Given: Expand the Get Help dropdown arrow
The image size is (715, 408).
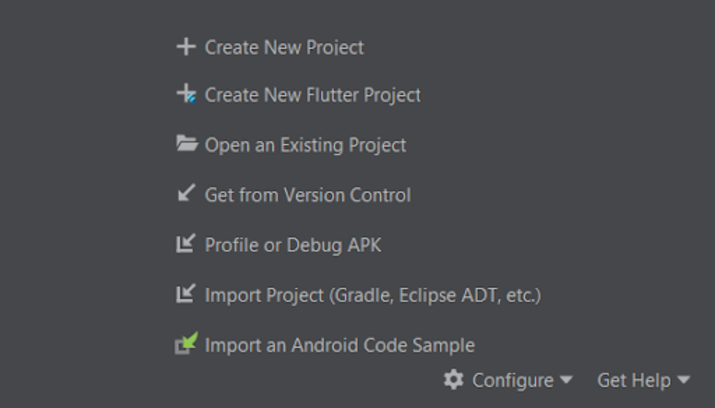Looking at the screenshot, I should (684, 380).
